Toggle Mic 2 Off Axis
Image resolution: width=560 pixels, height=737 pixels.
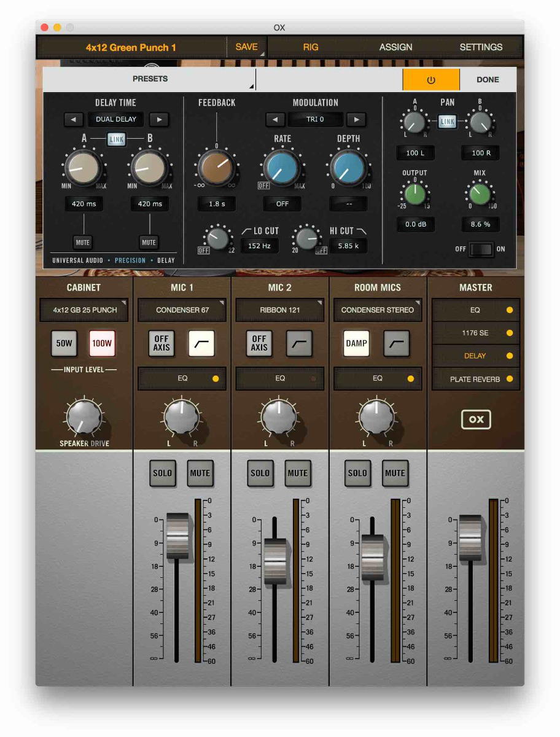click(x=259, y=344)
